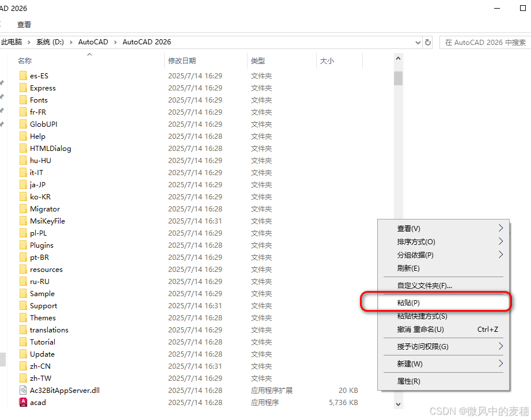Open the chevron after 此电脑 in breadcrumb
The image size is (531, 420).
(x=29, y=42)
